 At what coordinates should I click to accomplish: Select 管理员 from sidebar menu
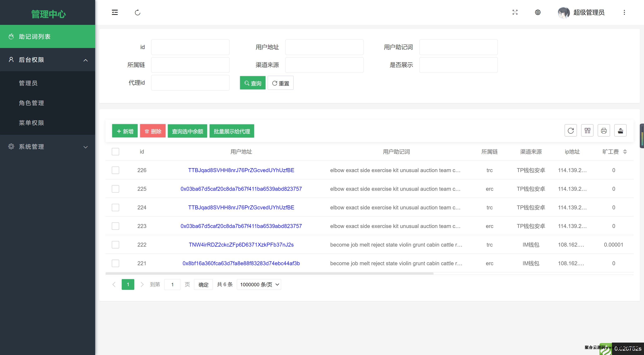[x=28, y=84]
